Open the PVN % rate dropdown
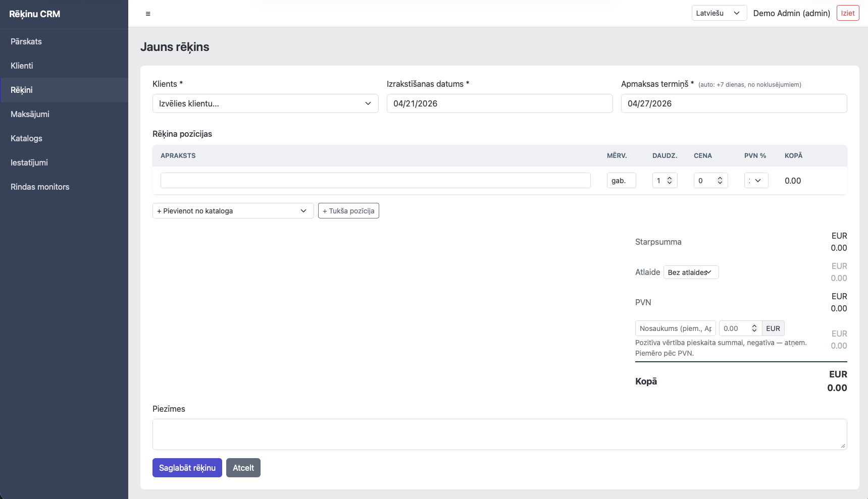This screenshot has height=499, width=868. tap(756, 181)
